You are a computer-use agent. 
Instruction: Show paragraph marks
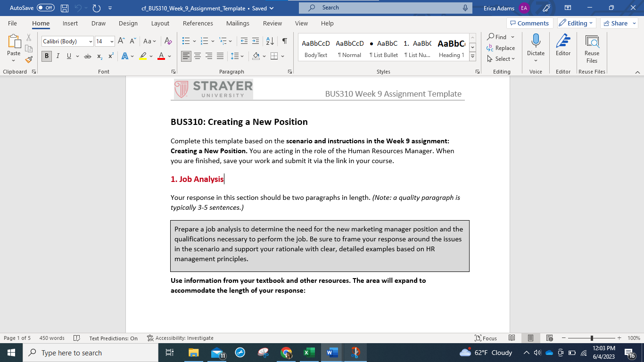pyautogui.click(x=283, y=41)
